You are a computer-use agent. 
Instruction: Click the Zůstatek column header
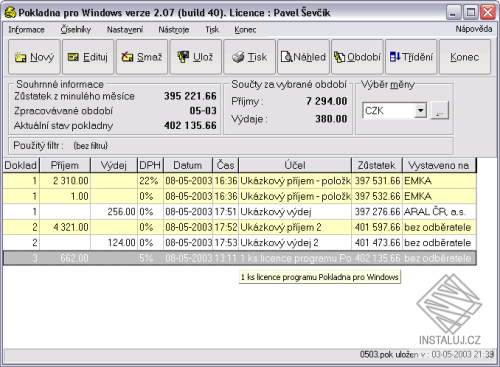(x=377, y=165)
